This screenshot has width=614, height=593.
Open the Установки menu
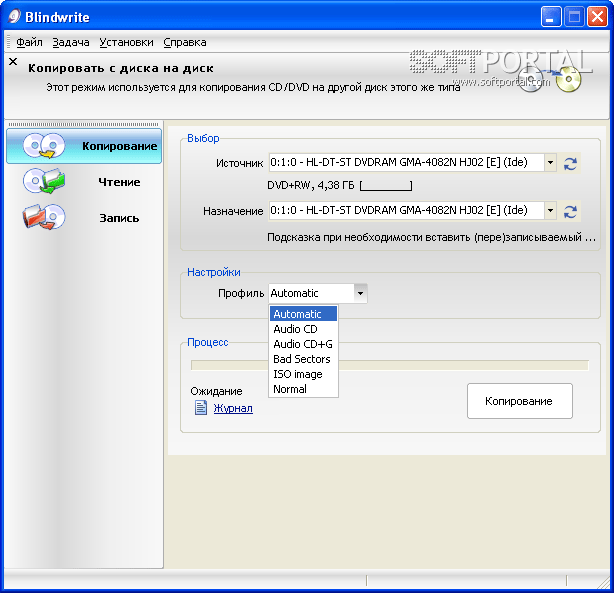click(x=126, y=42)
